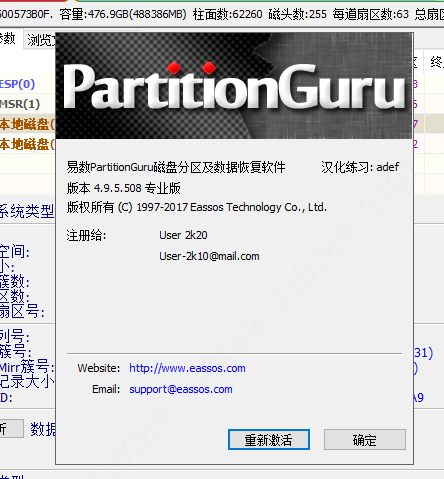Screen dimensions: 444x479
Task: Select the last 本地磁盘 partition row
Action: tap(27, 144)
